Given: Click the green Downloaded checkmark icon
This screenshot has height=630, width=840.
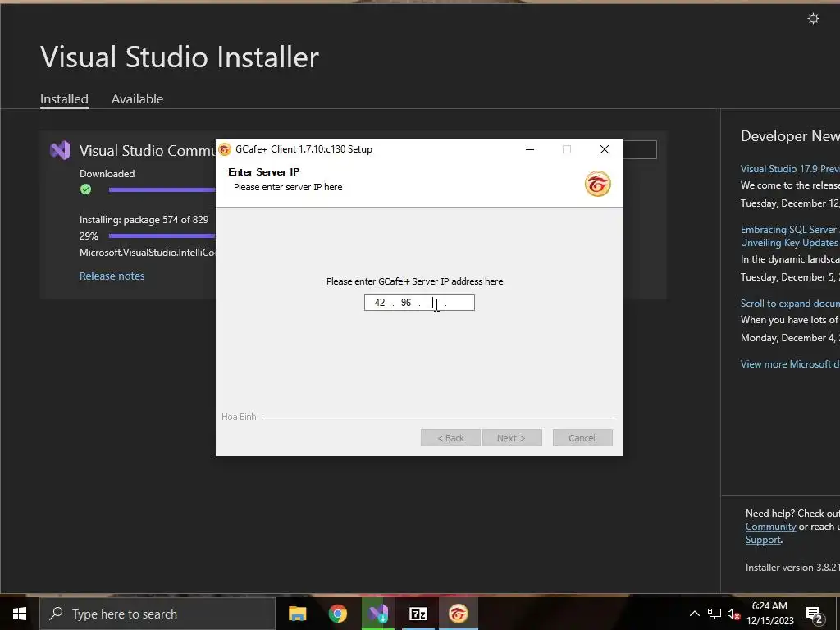Looking at the screenshot, I should [x=85, y=189].
